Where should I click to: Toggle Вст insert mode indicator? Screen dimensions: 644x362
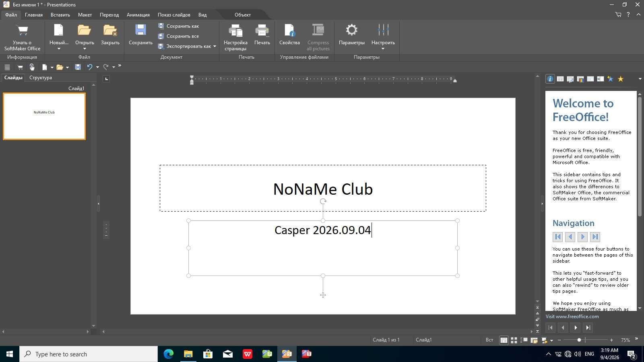489,340
